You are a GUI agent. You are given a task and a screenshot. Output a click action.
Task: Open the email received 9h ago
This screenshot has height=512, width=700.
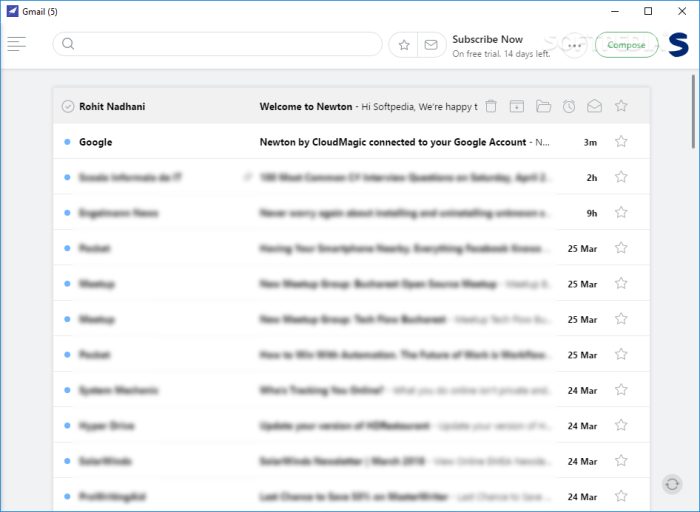click(351, 212)
